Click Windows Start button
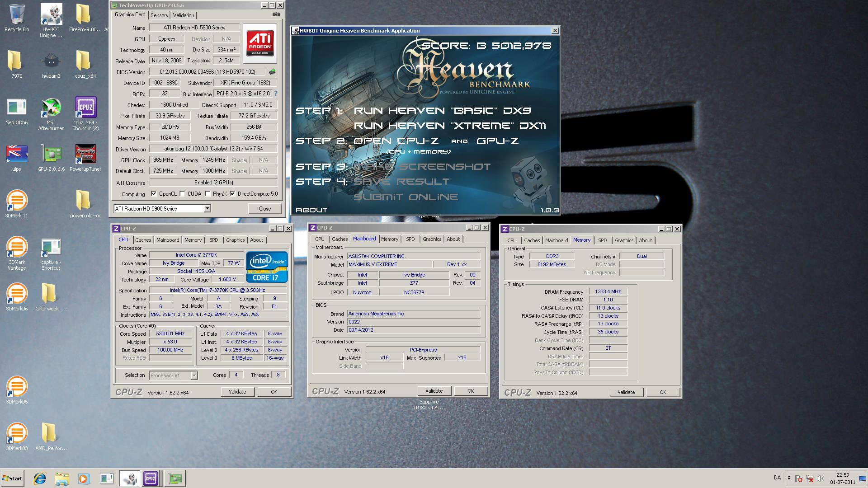This screenshot has width=868, height=488. (12, 479)
